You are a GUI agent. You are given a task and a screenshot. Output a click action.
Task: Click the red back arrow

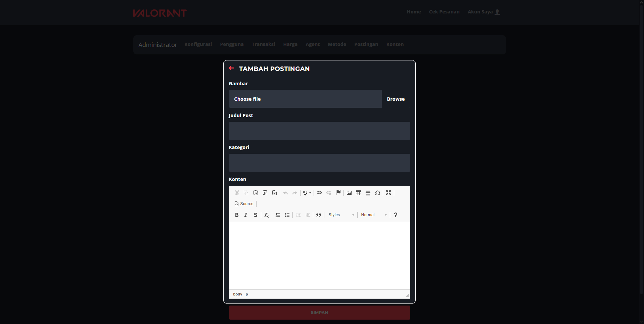pyautogui.click(x=231, y=68)
